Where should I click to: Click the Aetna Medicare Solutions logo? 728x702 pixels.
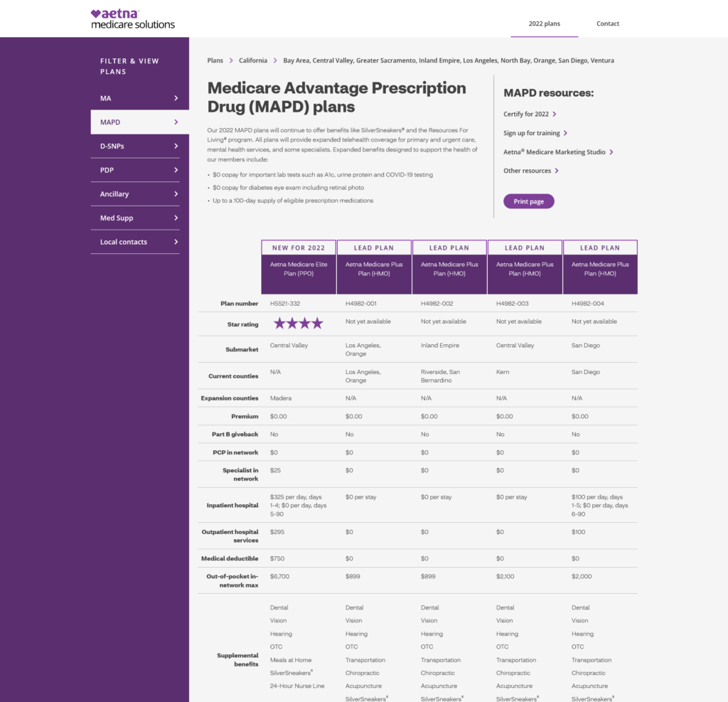[133, 19]
